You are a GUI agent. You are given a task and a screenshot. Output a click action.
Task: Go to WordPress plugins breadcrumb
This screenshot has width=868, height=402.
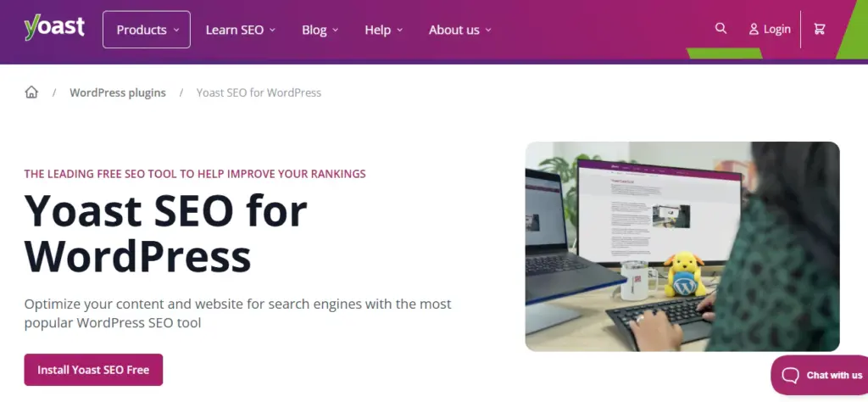117,93
